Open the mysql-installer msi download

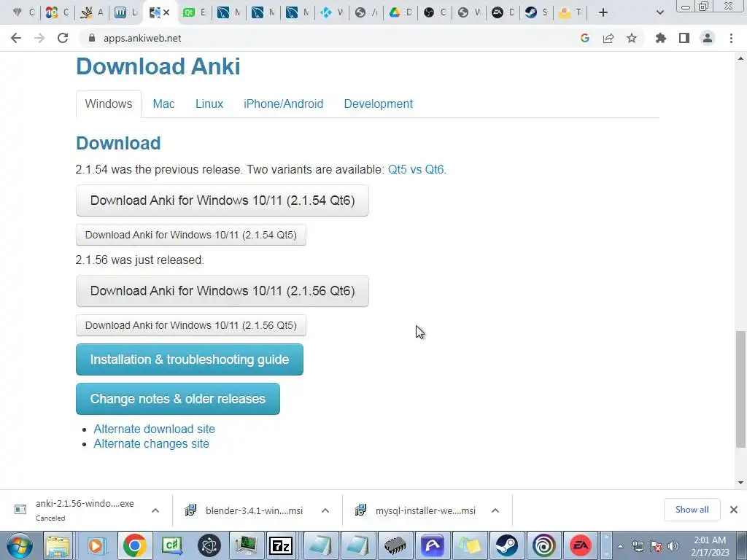(x=415, y=510)
